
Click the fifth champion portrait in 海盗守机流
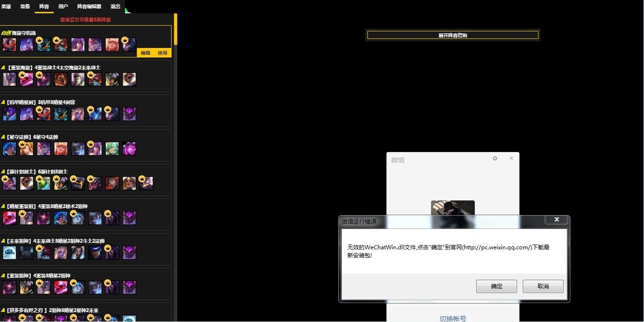coord(78,45)
